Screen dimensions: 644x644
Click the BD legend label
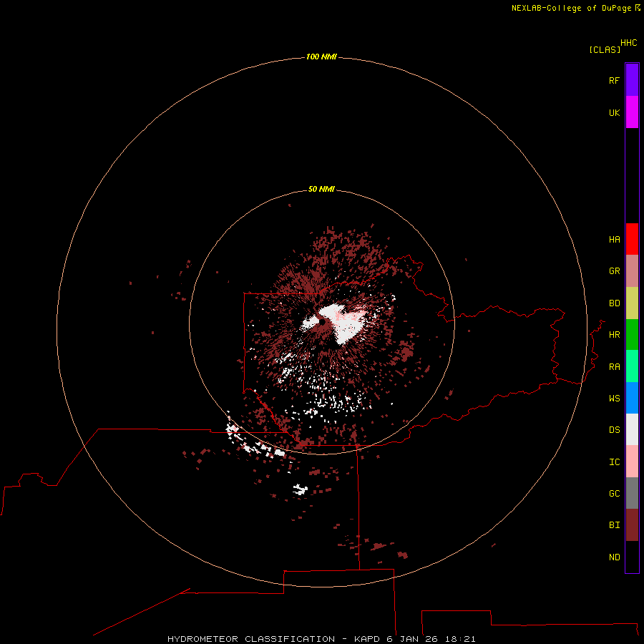(614, 303)
